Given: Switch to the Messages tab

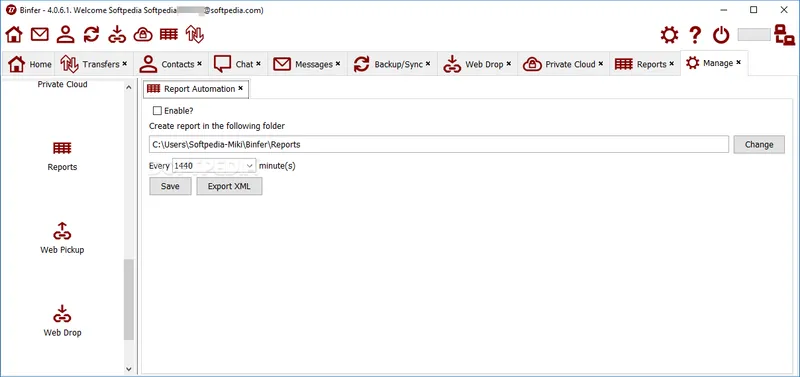Looking at the screenshot, I should pyautogui.click(x=307, y=64).
